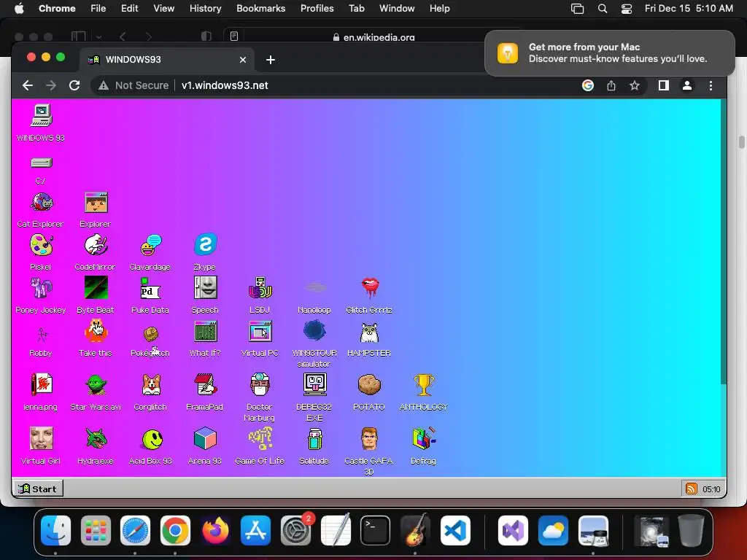747x560 pixels.
Task: Click the Windows 93 Start button
Action: pos(38,489)
